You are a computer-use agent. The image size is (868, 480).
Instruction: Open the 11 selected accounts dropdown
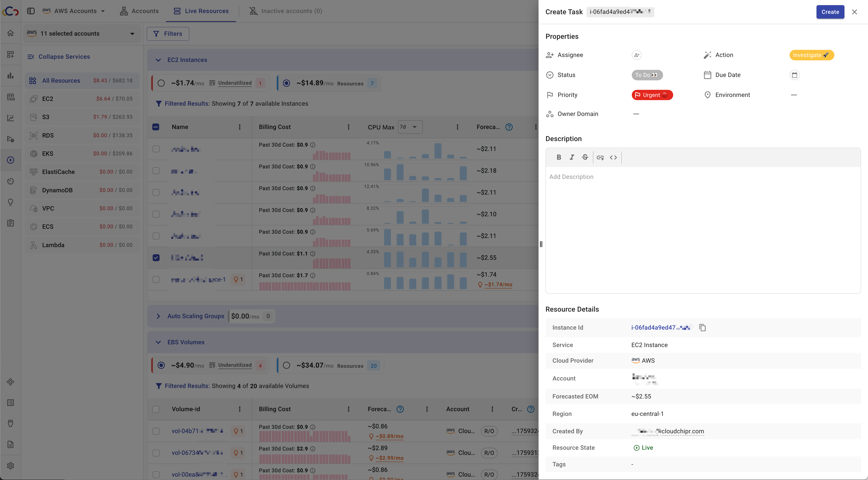(x=82, y=33)
